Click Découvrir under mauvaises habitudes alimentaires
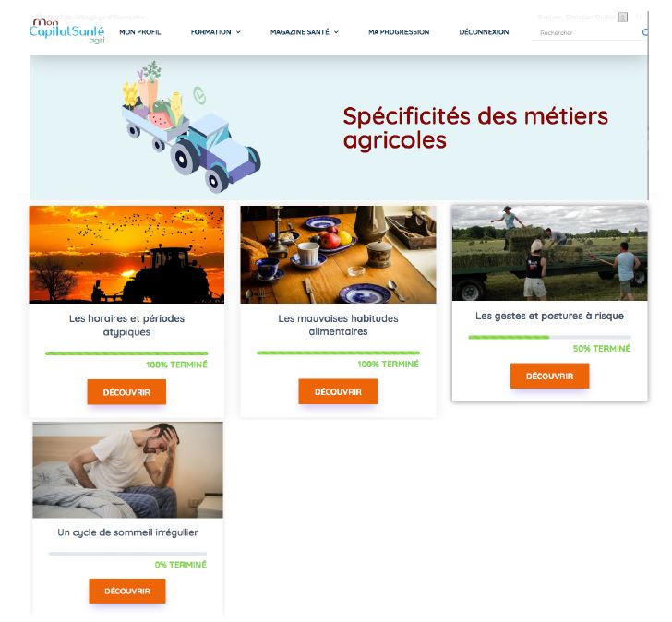Screen dimensions: 672x622 (x=338, y=391)
